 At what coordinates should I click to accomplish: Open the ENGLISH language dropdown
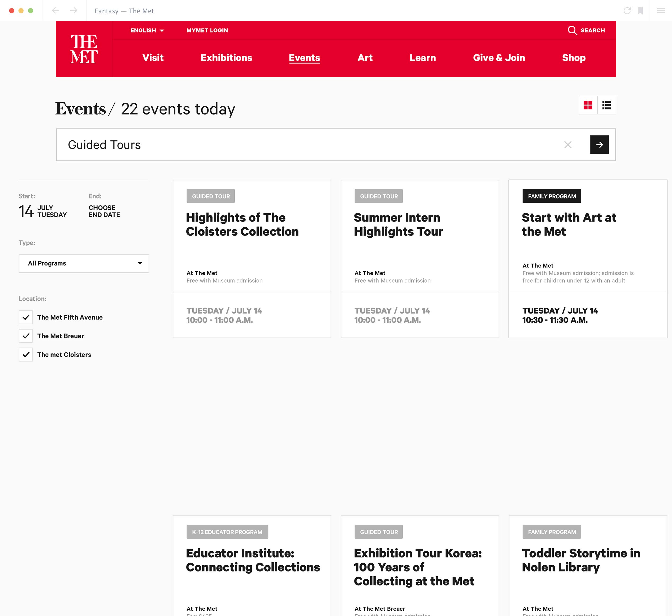click(147, 30)
